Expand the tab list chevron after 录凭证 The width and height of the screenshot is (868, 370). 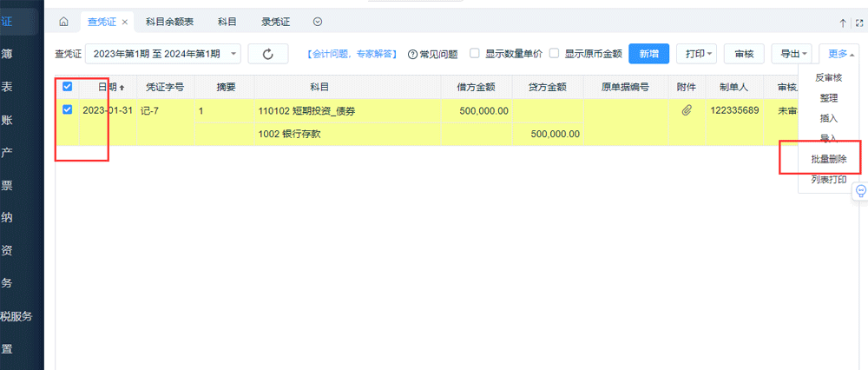pos(317,22)
